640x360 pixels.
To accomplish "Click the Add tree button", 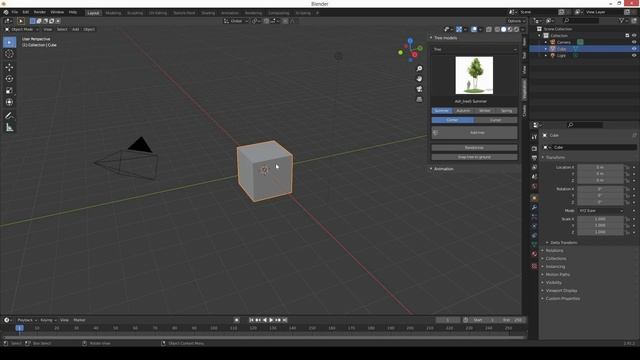I will coord(475,133).
